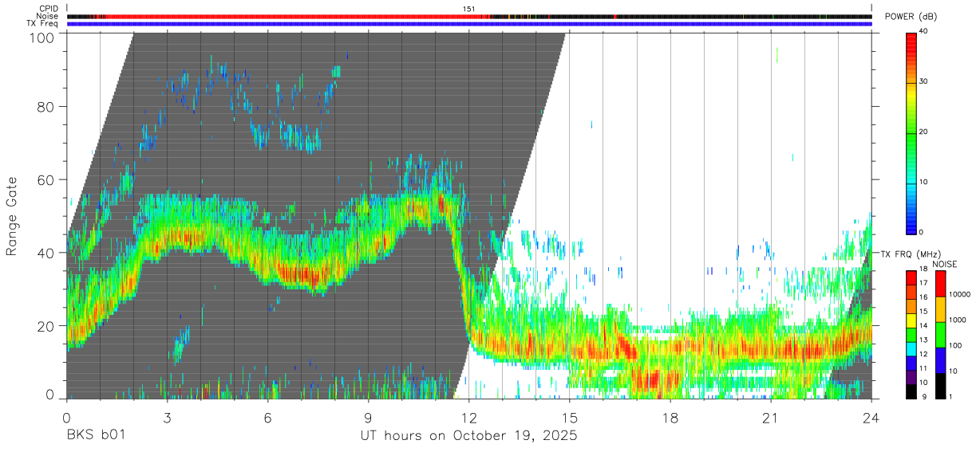
Task: Click the blue TX Freq strip above the plot
Action: pyautogui.click(x=469, y=24)
